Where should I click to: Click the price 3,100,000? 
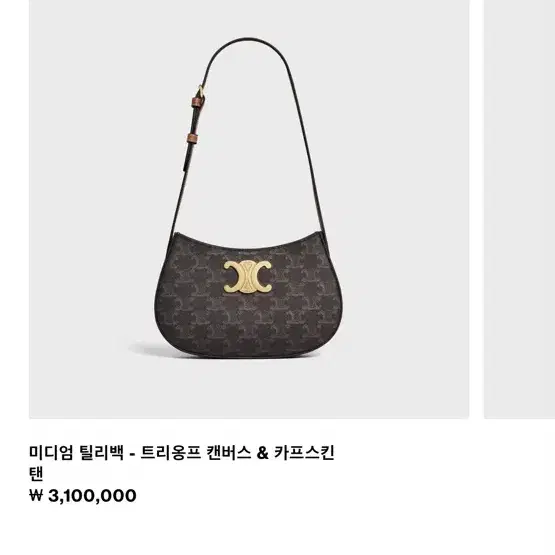[92, 496]
